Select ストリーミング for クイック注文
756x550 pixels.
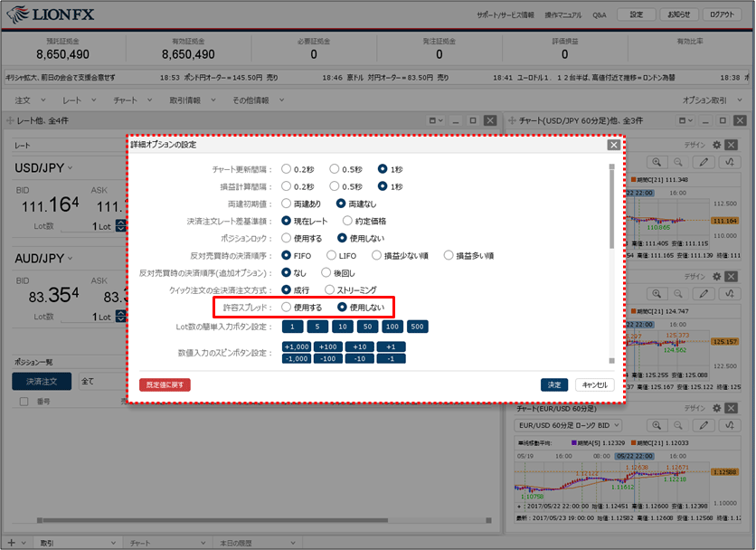tap(329, 290)
